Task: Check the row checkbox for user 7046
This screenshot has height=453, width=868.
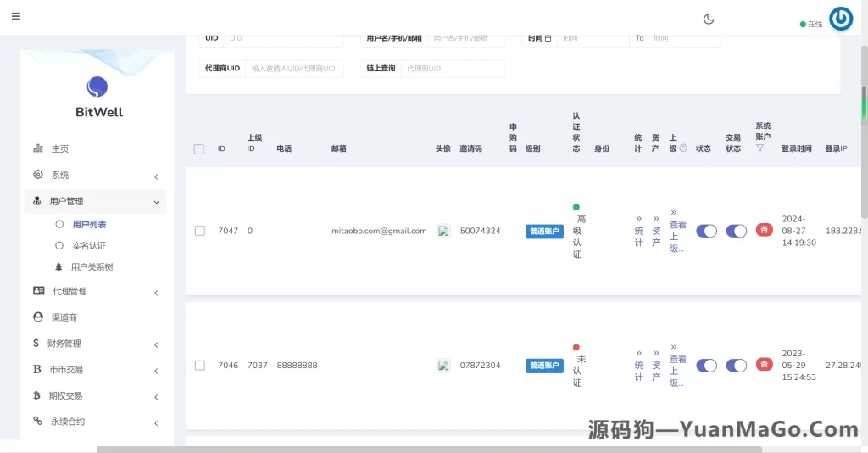Action: tap(200, 366)
